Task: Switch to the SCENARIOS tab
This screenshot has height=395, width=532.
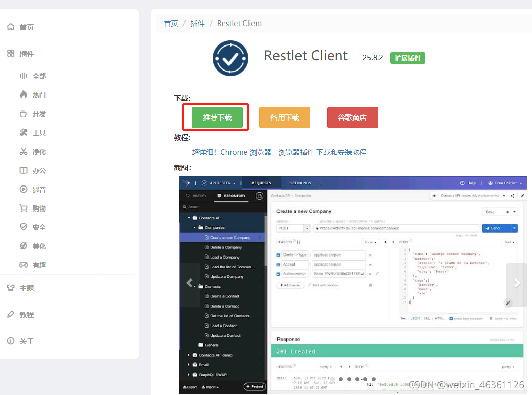Action: tap(302, 182)
